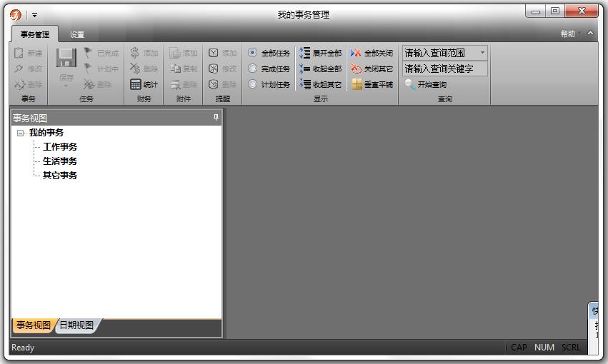608x364 pixels.
Task: Mark task with the 计划中 flag
Action: [88, 69]
